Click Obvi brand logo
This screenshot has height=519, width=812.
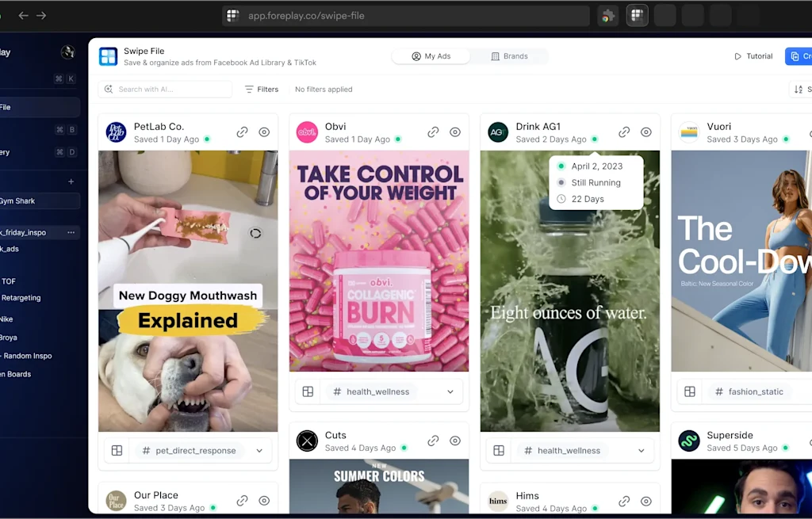(307, 132)
